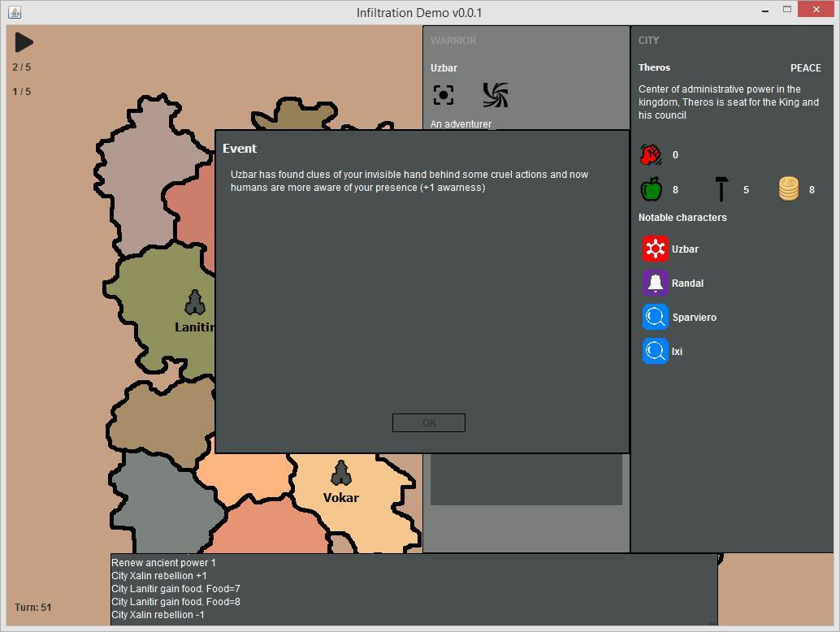Select Ixi's blue magnifier icon
The width and height of the screenshot is (840, 632).
tap(655, 352)
